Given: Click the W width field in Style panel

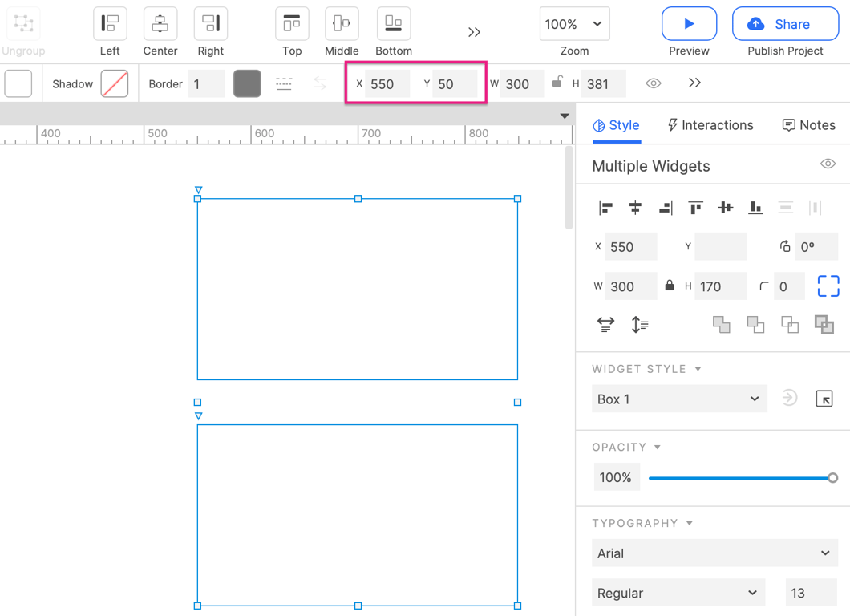Looking at the screenshot, I should (x=630, y=286).
